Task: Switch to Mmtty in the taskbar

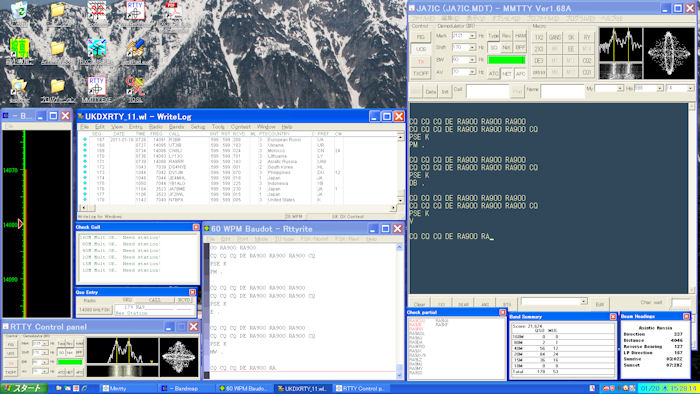Action: click(128, 389)
